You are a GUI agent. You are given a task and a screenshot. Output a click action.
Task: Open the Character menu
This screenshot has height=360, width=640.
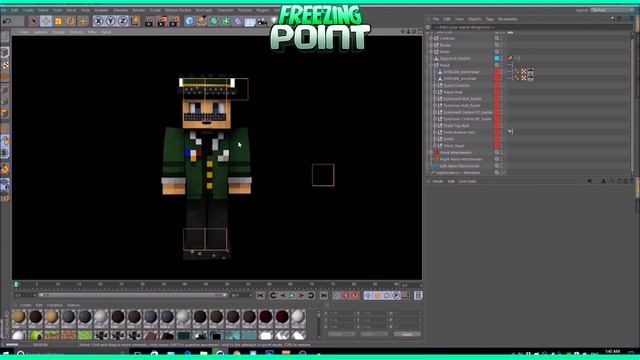(x=225, y=10)
